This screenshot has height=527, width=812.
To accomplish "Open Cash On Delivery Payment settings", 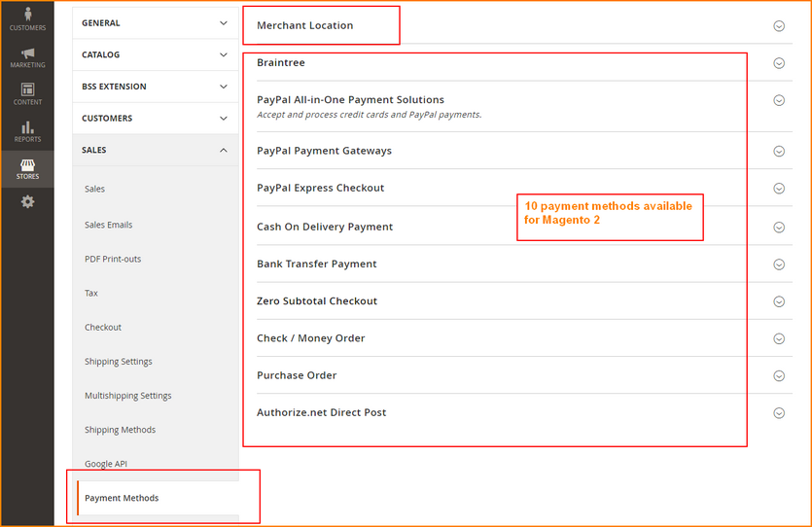I will point(778,228).
